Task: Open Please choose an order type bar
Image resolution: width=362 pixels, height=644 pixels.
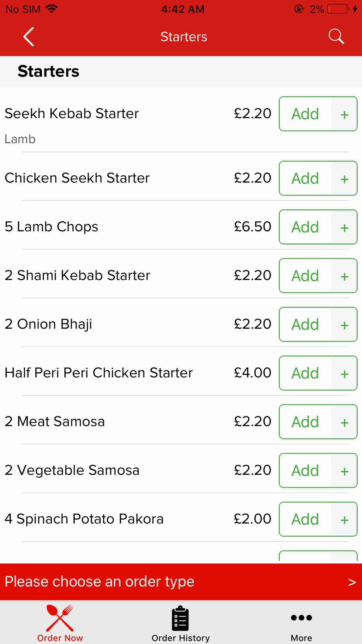Action: pos(181,582)
